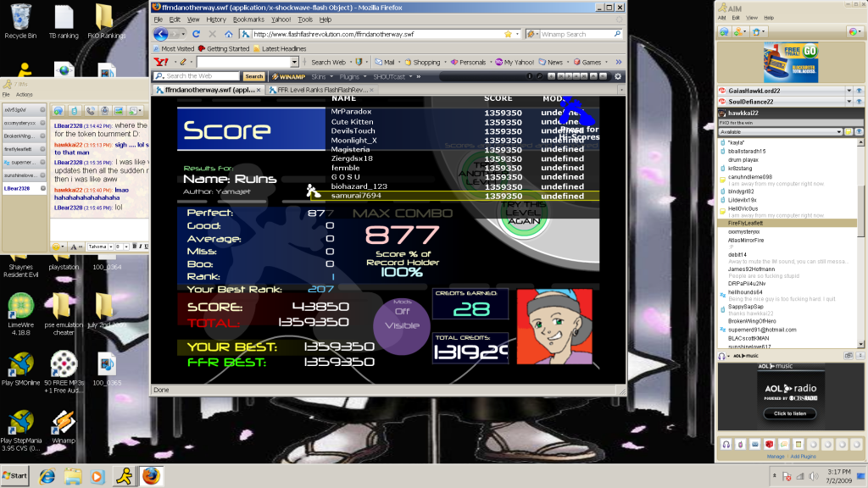The width and height of the screenshot is (868, 488).
Task: Bookmark the page with the star icon
Action: 508,34
